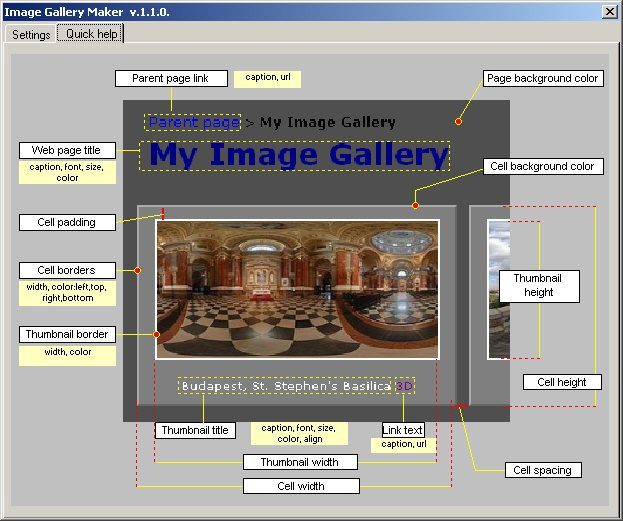Click the 'Cell height' label
The image size is (623, 521).
[x=562, y=382]
